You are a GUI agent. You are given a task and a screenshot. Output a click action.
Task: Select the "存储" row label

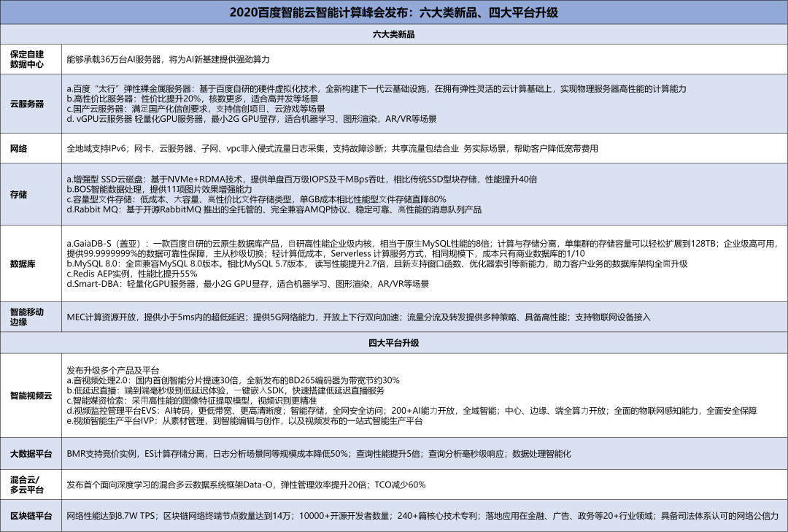(18, 194)
